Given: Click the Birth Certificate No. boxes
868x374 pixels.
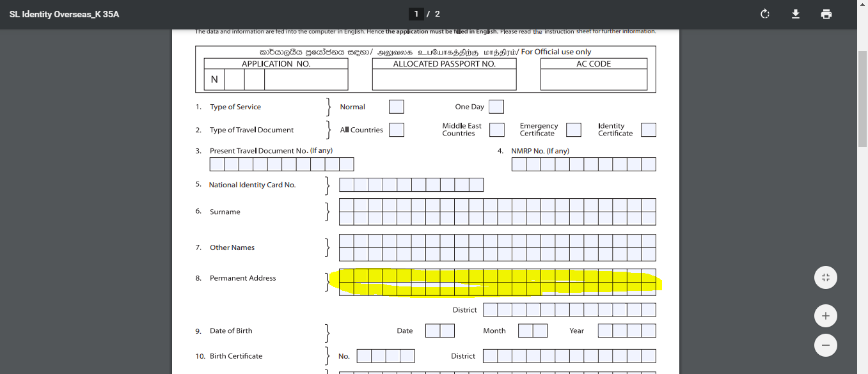Looking at the screenshot, I should click(x=386, y=356).
